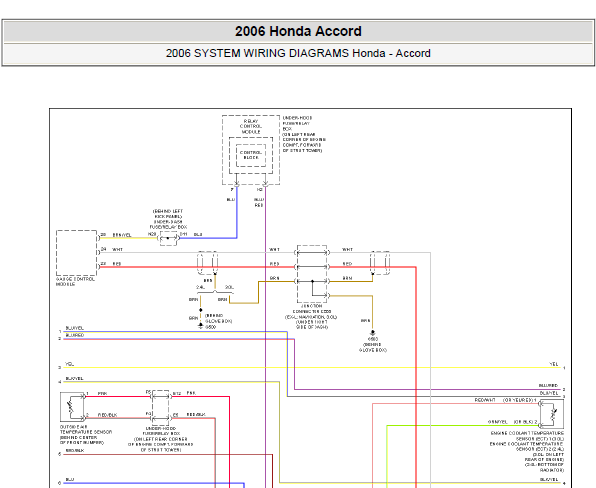Click the "RELAY CONTROL MODULE" label
This screenshot has height=488, width=596.
(251, 127)
